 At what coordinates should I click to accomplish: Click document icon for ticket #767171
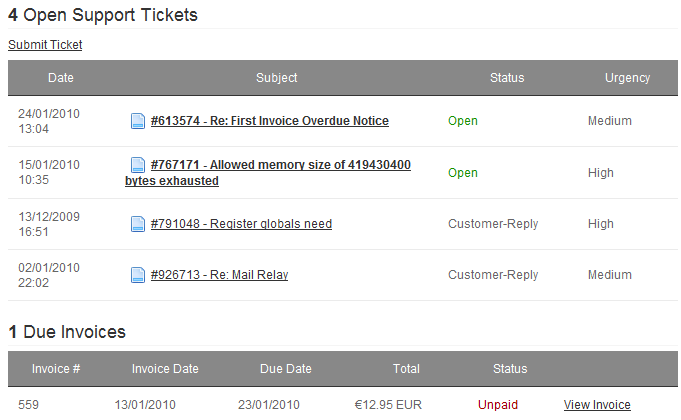(138, 165)
